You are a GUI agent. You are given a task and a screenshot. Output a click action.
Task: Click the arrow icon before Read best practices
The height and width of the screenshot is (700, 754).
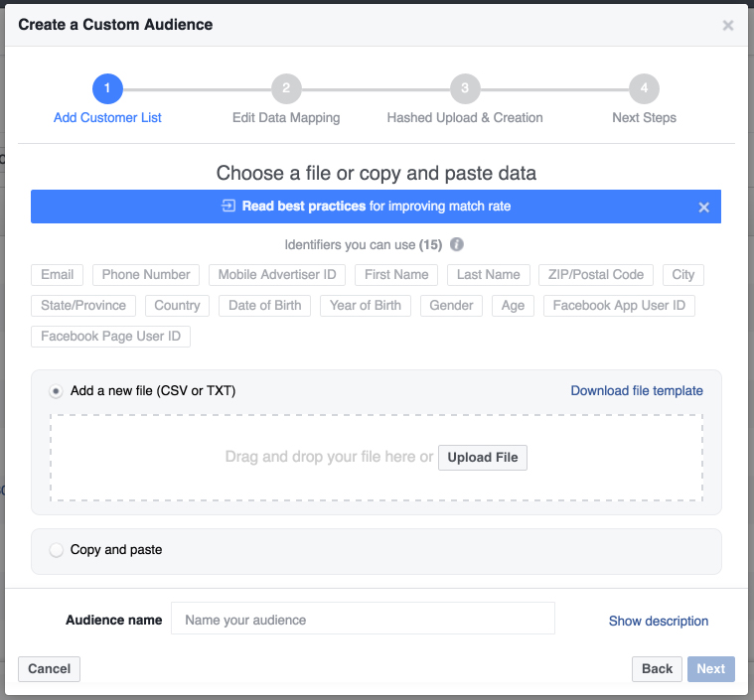[228, 206]
